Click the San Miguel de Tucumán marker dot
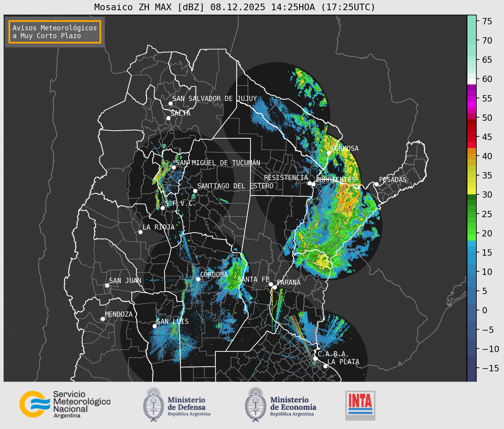This screenshot has height=429, width=504. 174,167
